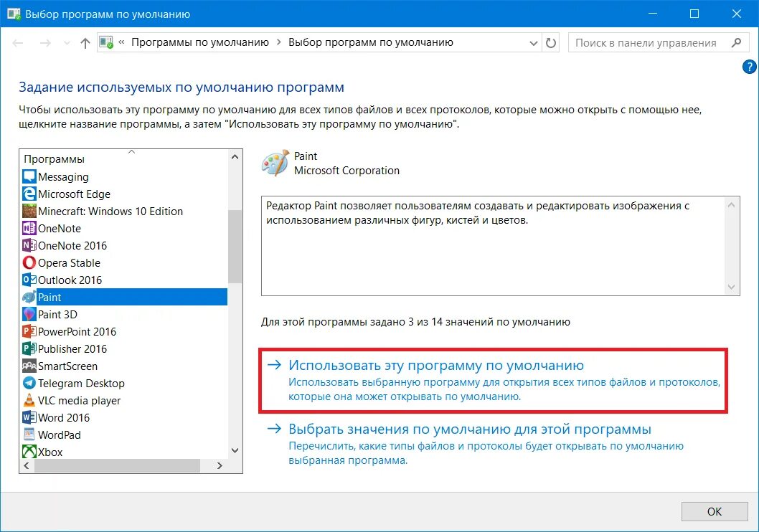The width and height of the screenshot is (759, 532).
Task: Click the program list scroll-up arrow
Action: pos(235,157)
